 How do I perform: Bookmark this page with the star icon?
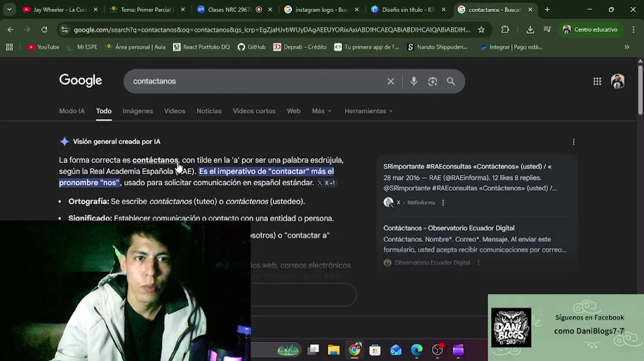point(481,30)
